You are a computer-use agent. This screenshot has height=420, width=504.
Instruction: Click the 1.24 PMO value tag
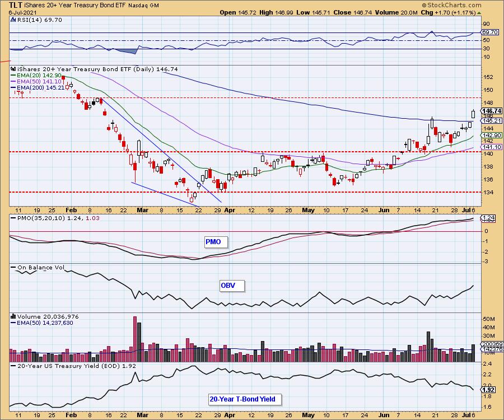(488, 218)
